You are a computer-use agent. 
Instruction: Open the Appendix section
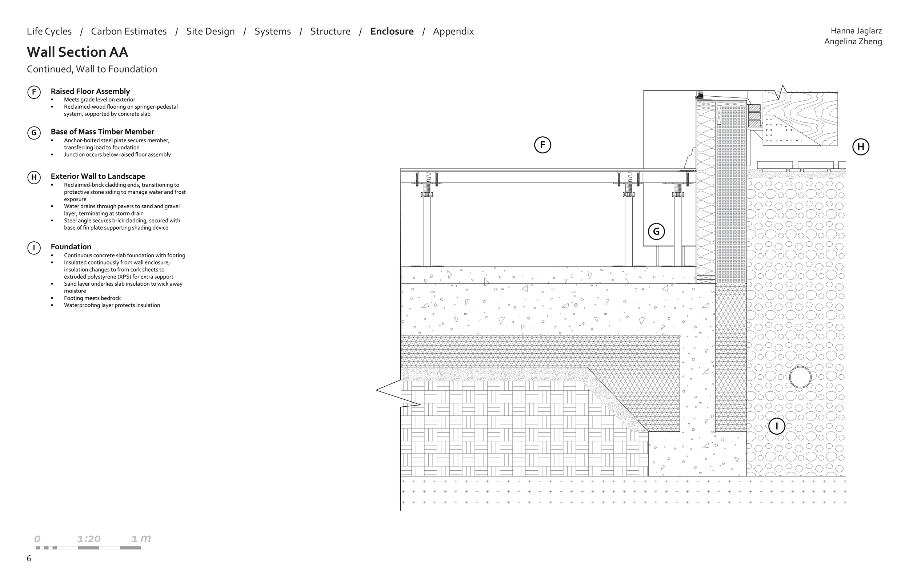point(453,31)
